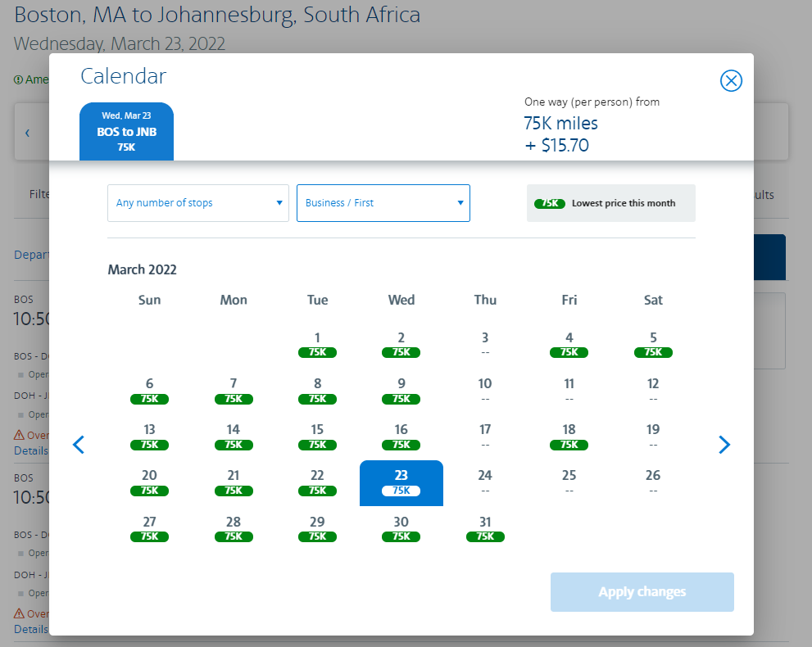Close the Calendar dialog
812x647 pixels.
[731, 80]
